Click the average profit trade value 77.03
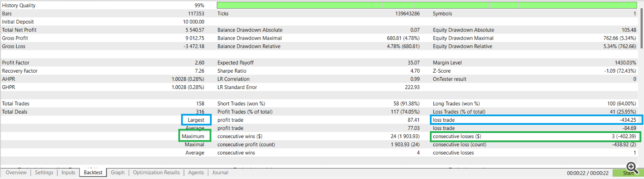The image size is (644, 179). click(x=414, y=128)
